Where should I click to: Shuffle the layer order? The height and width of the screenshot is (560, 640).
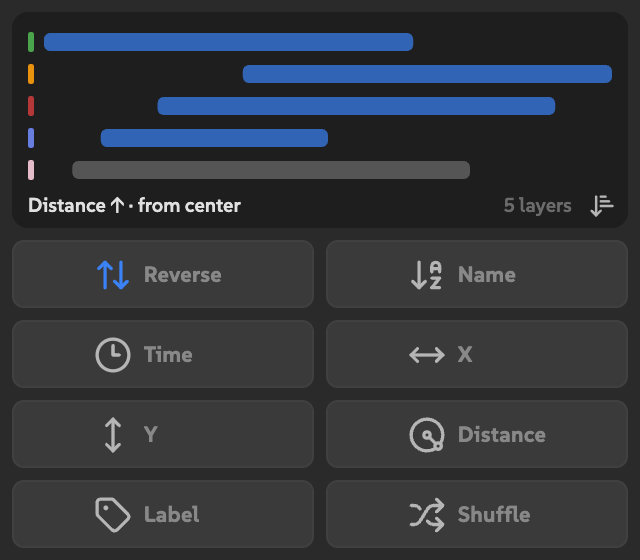pyautogui.click(x=477, y=514)
